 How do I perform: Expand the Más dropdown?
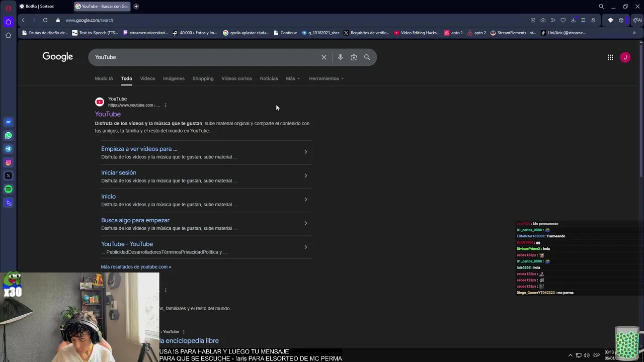pos(293,78)
